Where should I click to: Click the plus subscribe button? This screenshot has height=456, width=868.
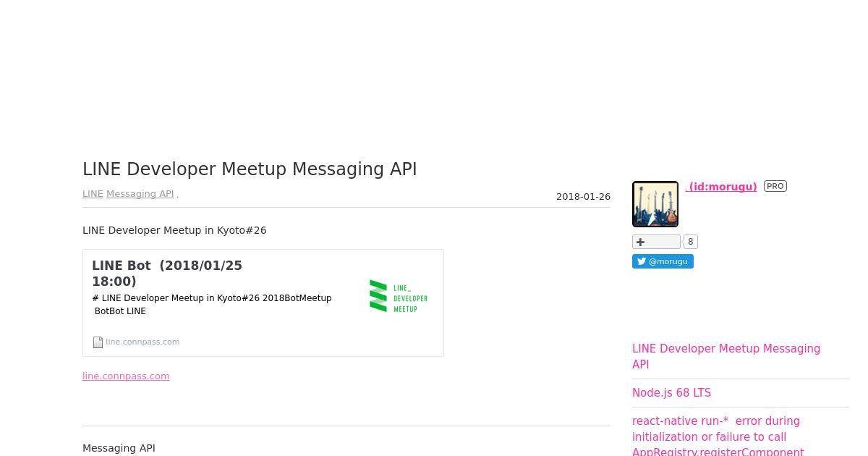[656, 242]
